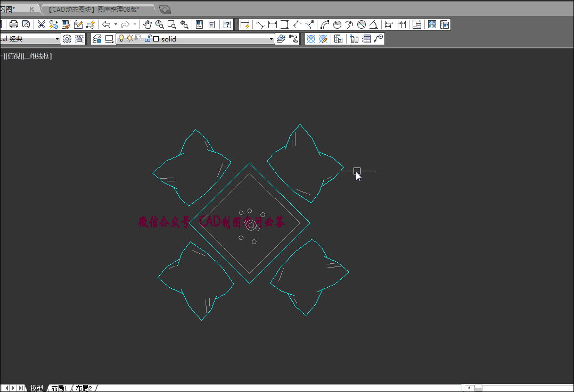Open Help question mark icon

click(x=227, y=24)
